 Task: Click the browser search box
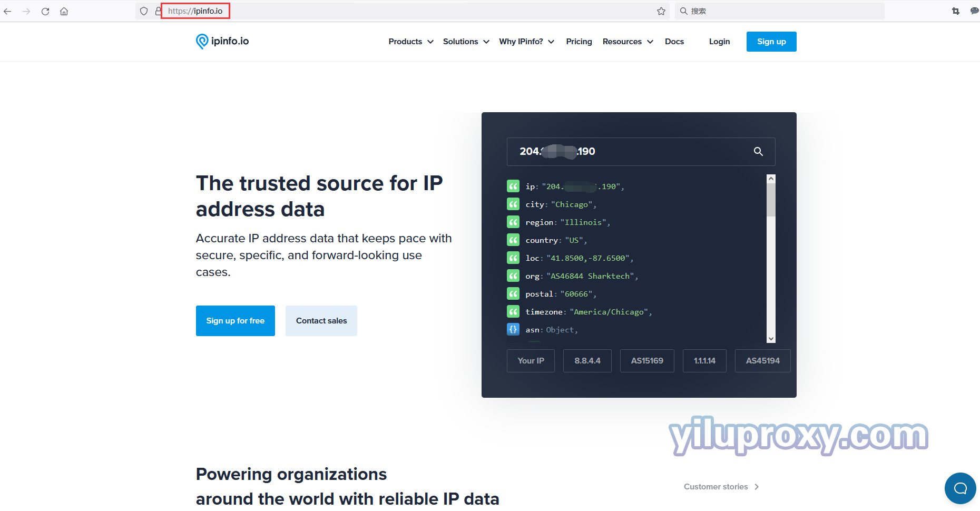click(780, 11)
